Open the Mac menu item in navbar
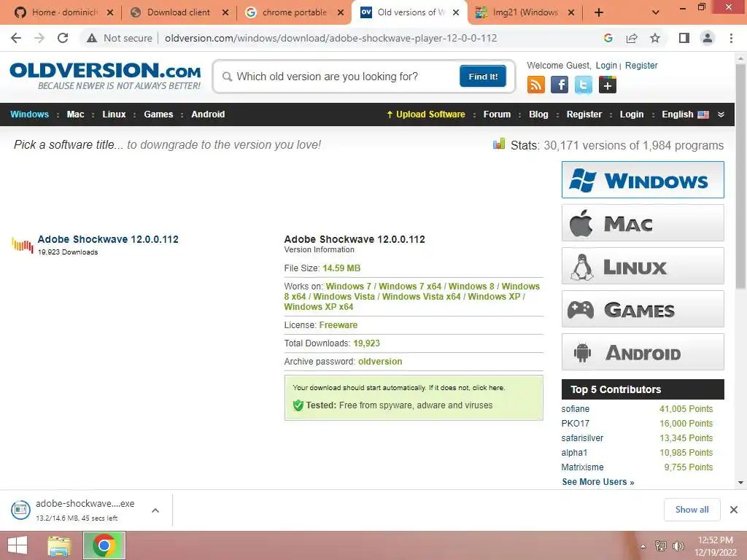Image resolution: width=747 pixels, height=560 pixels. point(75,114)
